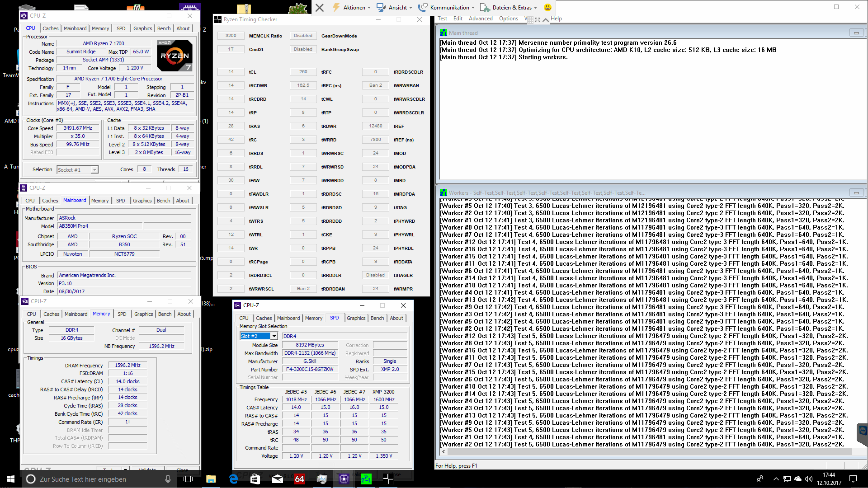Click the CPU-Z purple chip taskbar icon
868x488 pixels.
pyautogui.click(x=344, y=479)
